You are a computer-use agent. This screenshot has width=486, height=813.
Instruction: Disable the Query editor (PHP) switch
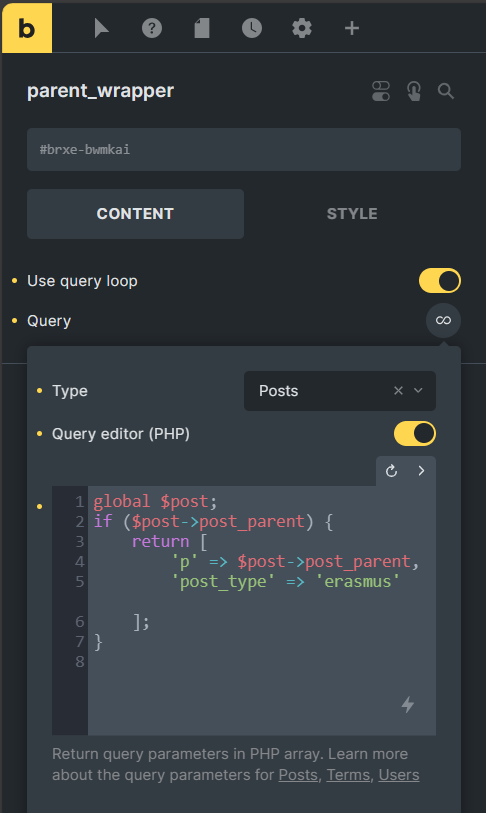(x=414, y=433)
